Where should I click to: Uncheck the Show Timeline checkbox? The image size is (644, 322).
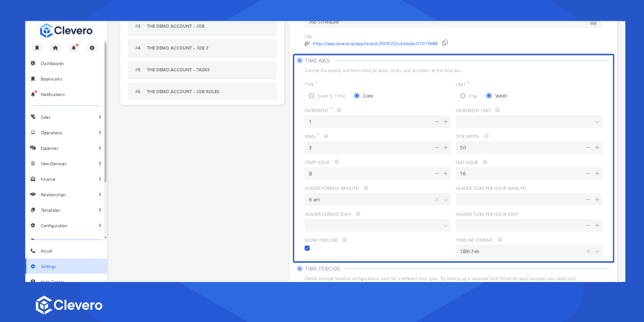pyautogui.click(x=307, y=248)
